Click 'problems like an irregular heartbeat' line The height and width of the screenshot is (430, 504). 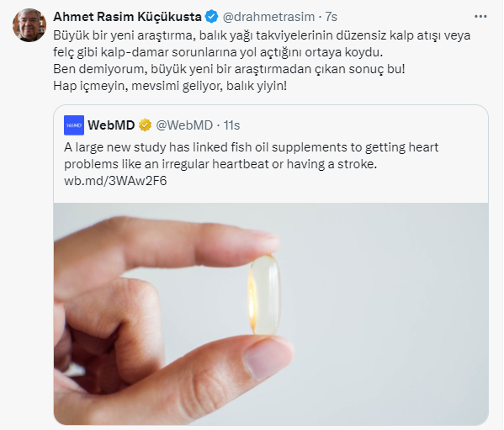pos(220,164)
